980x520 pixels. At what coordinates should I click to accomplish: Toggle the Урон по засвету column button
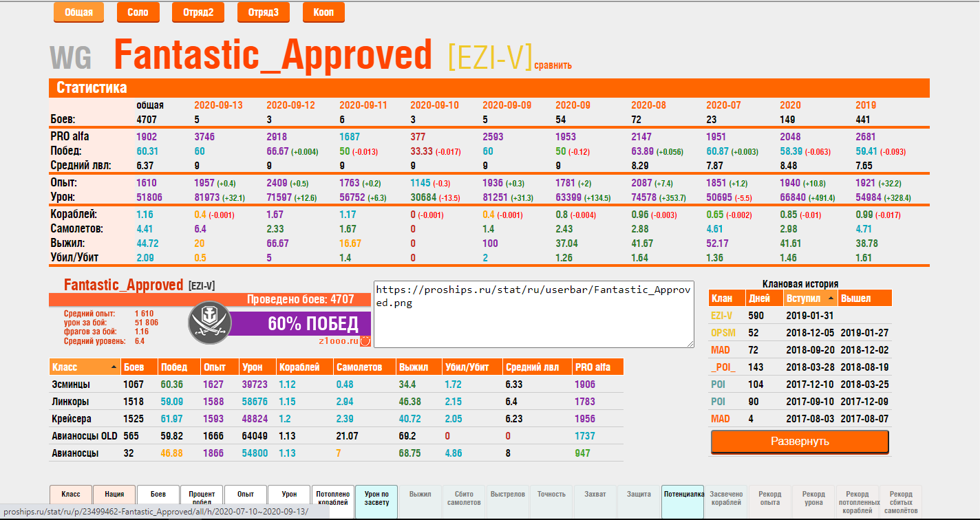coord(376,498)
